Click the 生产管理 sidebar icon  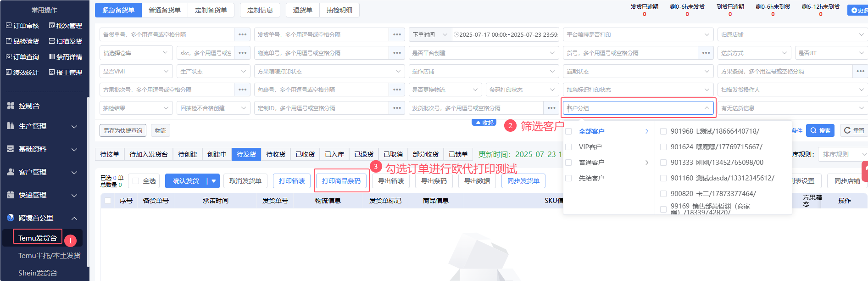click(11, 126)
